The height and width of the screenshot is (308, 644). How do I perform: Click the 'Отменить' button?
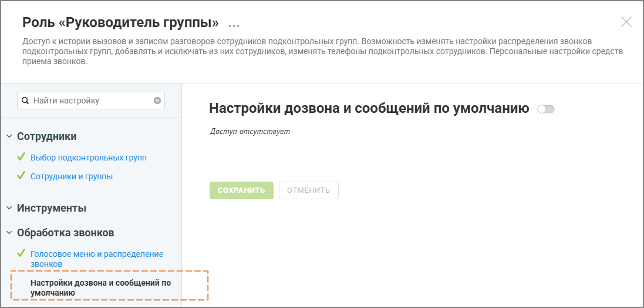pyautogui.click(x=308, y=190)
